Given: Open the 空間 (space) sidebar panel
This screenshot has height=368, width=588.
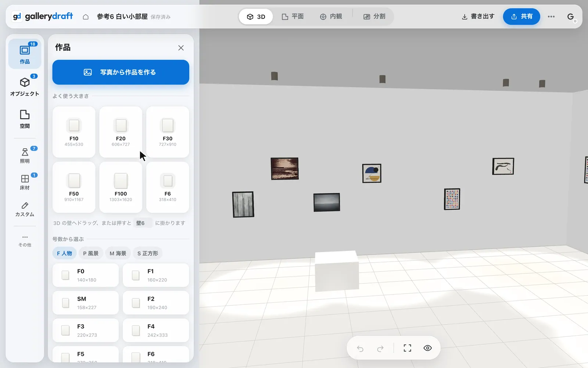Looking at the screenshot, I should (25, 118).
